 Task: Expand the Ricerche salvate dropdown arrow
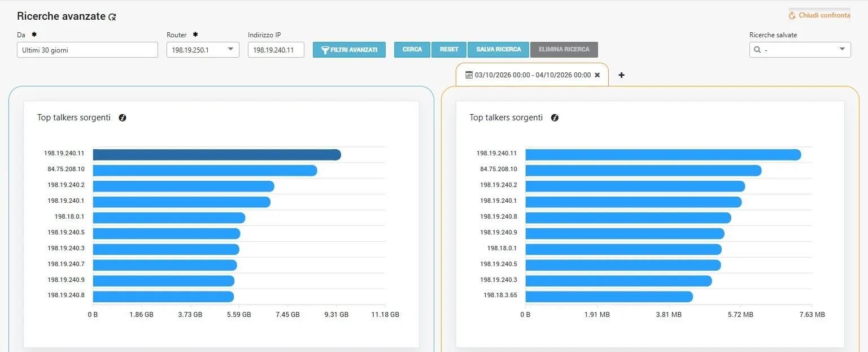[842, 49]
